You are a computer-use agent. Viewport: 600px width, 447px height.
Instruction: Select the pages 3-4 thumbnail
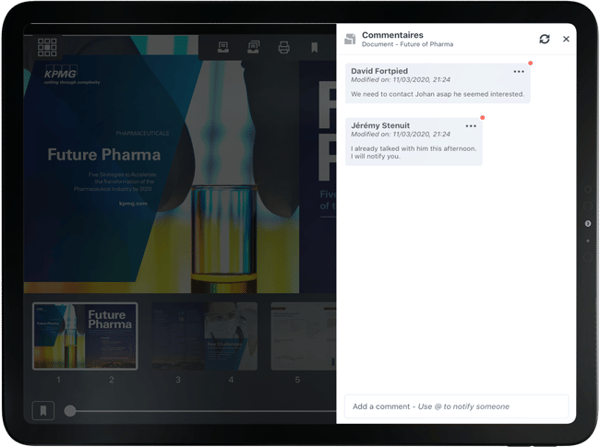[204, 335]
